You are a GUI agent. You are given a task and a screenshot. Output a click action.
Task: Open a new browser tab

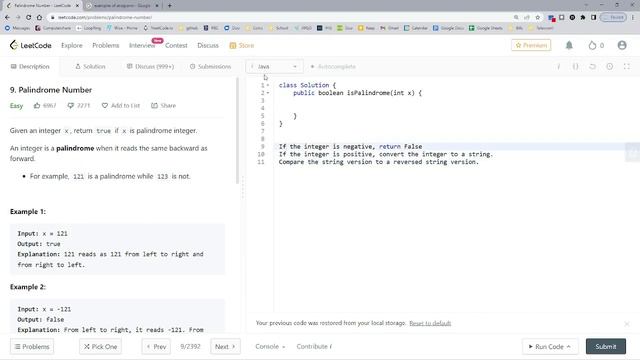tap(169, 6)
